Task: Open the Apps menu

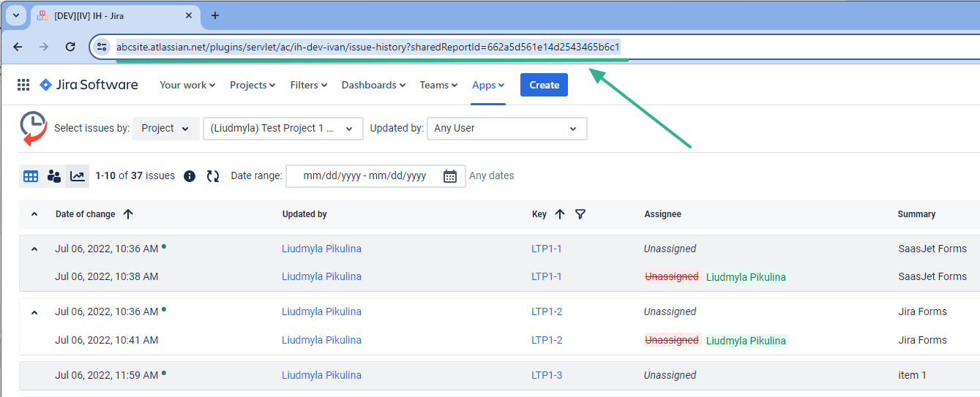Action: [x=488, y=86]
